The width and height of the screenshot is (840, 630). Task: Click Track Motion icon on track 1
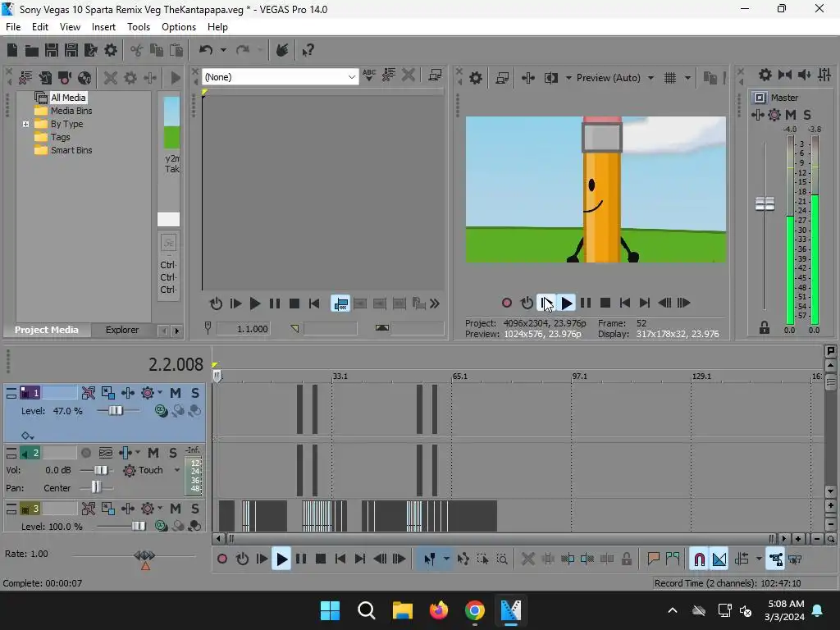[x=107, y=393]
